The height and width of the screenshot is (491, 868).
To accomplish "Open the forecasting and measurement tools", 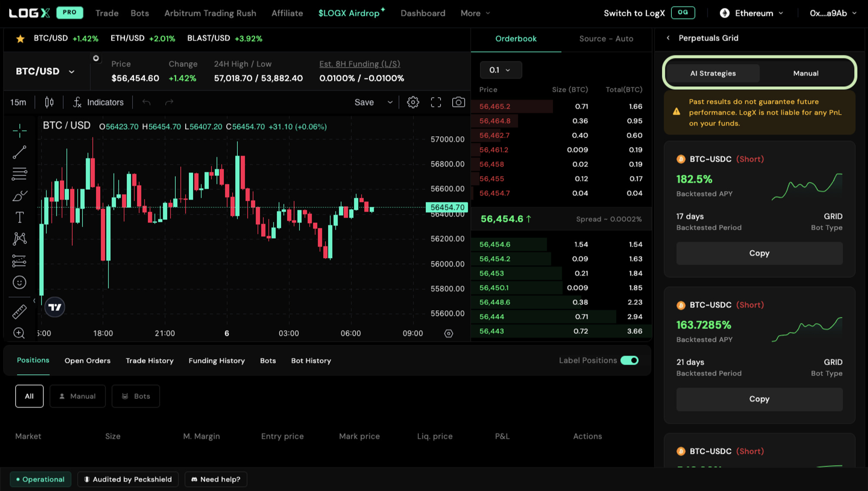I will (20, 261).
